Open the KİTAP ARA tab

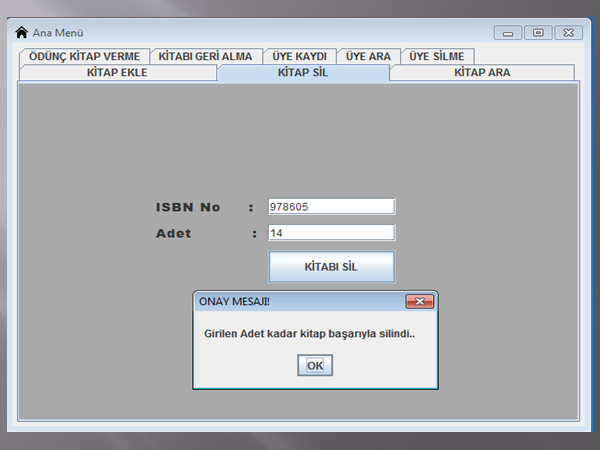(482, 72)
